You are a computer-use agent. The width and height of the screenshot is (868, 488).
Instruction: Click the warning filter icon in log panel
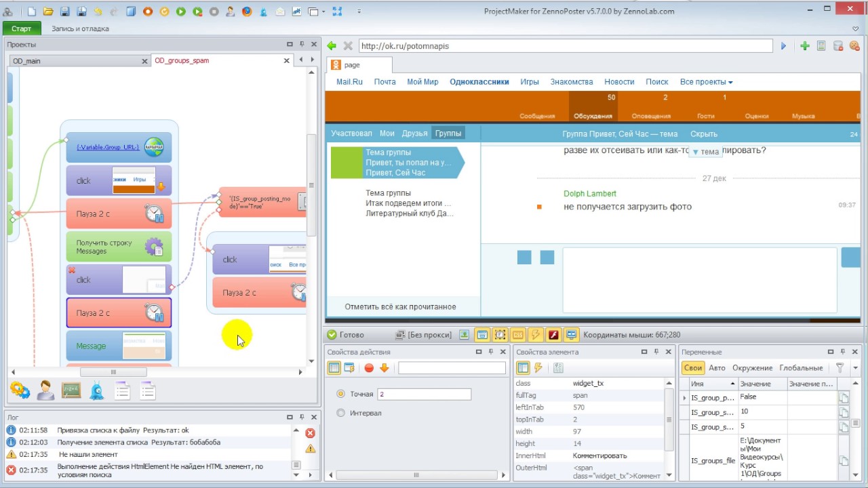click(x=310, y=449)
